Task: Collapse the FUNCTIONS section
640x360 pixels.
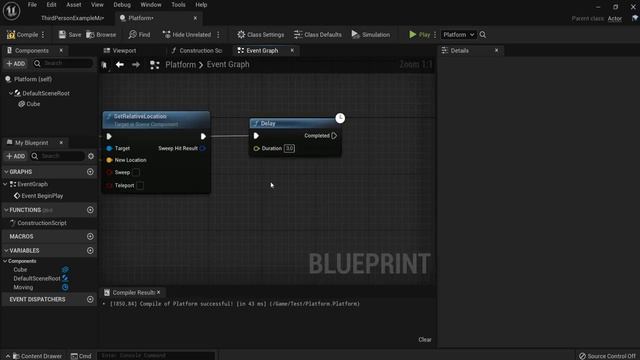Action: (x=6, y=210)
